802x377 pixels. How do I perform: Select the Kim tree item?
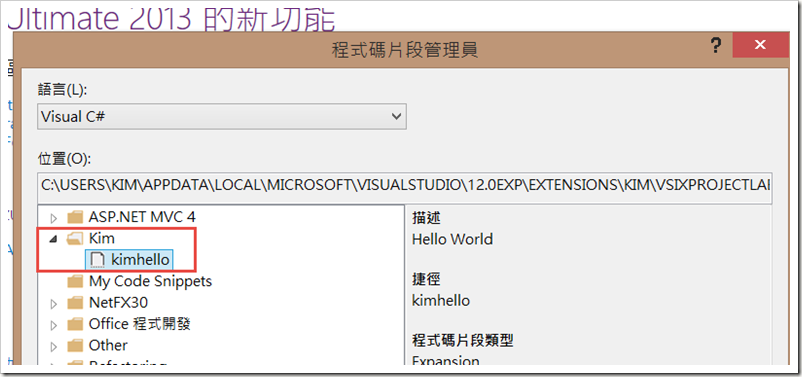102,238
